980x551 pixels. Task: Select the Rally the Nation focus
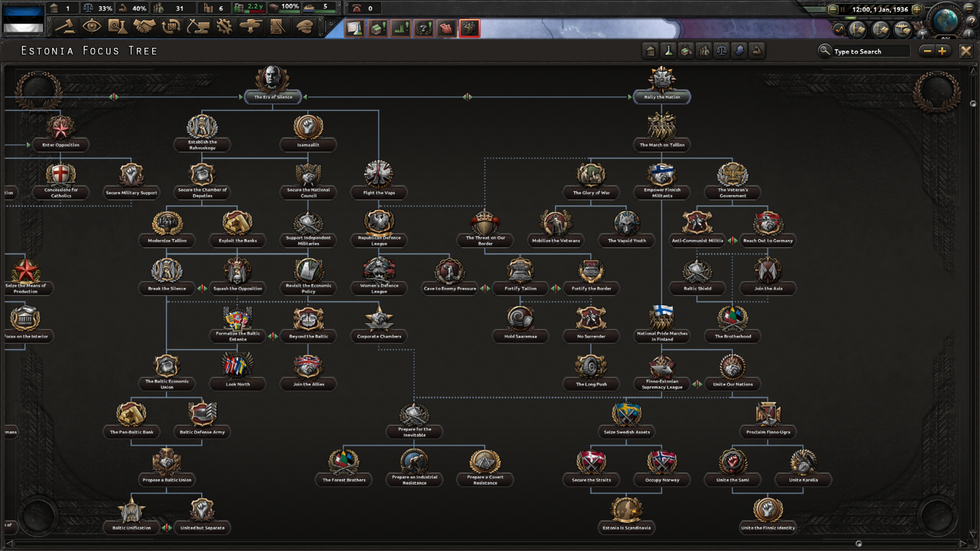[x=662, y=97]
